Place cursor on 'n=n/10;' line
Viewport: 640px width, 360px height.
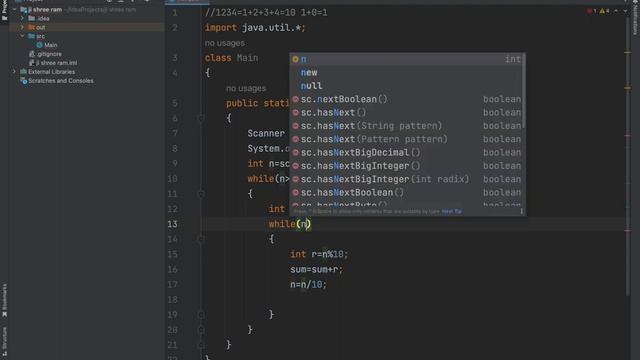309,284
